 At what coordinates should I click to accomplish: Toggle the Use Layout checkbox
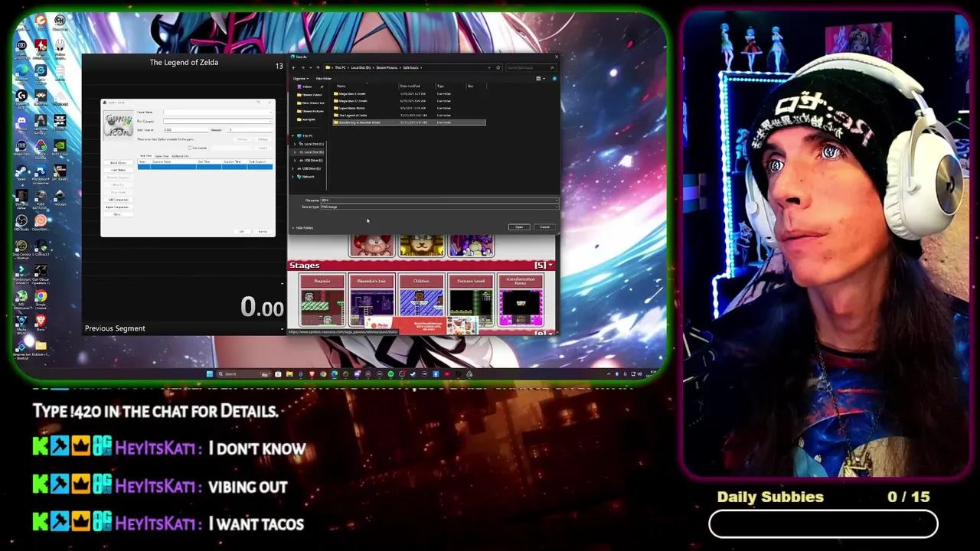pos(189,148)
